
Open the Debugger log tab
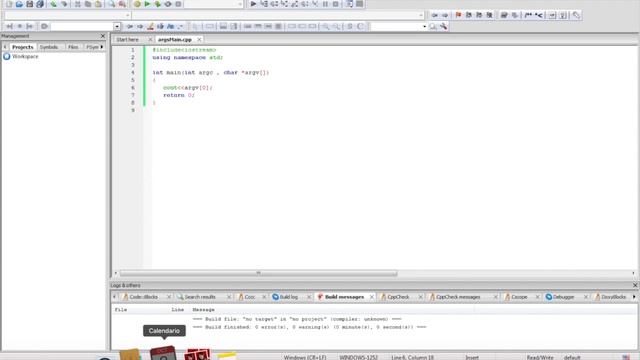click(x=563, y=297)
